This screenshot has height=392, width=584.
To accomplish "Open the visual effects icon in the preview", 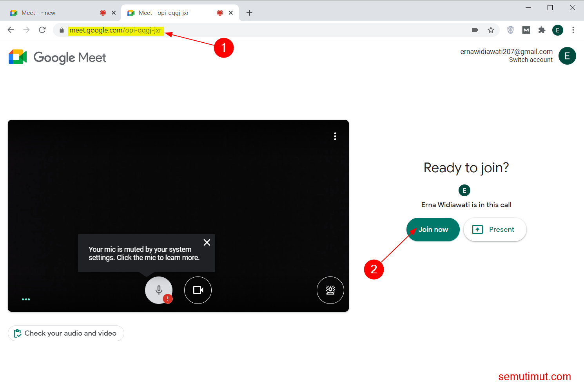I will 330,290.
